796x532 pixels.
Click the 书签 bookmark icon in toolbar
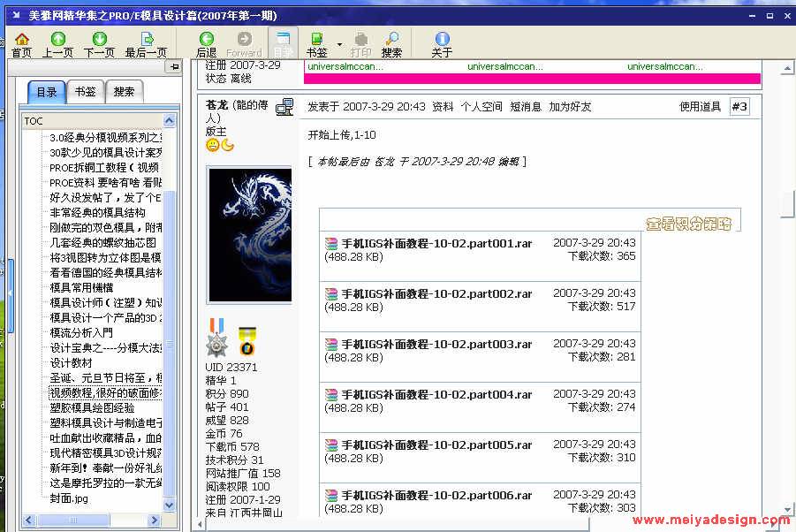tap(315, 40)
